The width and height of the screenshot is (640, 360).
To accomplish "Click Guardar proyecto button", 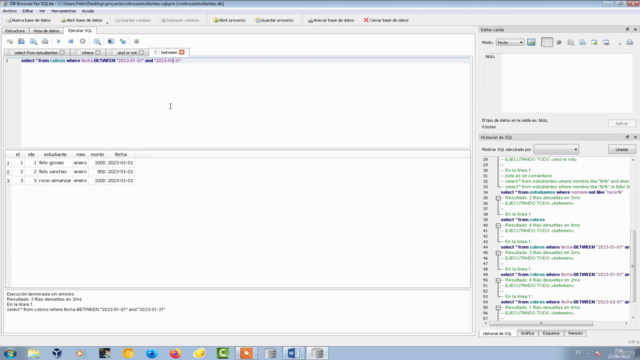I will [x=274, y=20].
